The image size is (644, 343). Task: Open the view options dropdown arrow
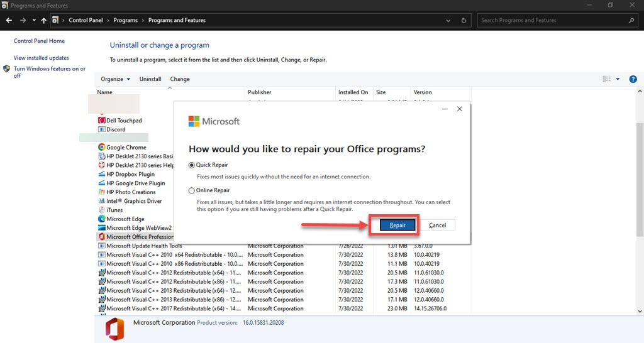coord(618,79)
